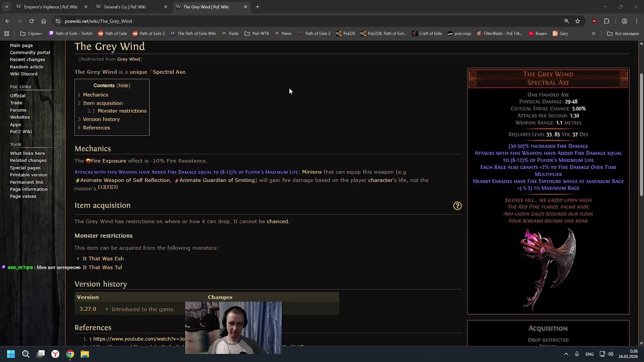
Task: Click The Grey Wind axe image
Action: tap(548, 269)
